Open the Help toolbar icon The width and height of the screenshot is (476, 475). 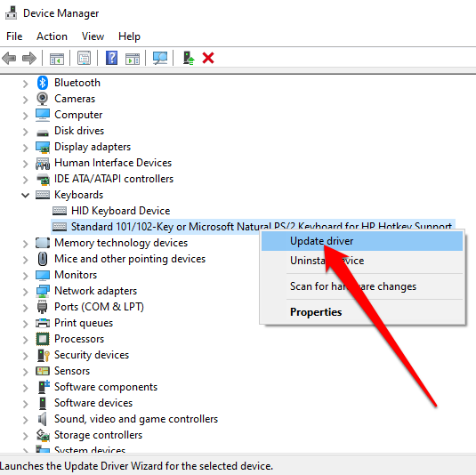(x=112, y=58)
